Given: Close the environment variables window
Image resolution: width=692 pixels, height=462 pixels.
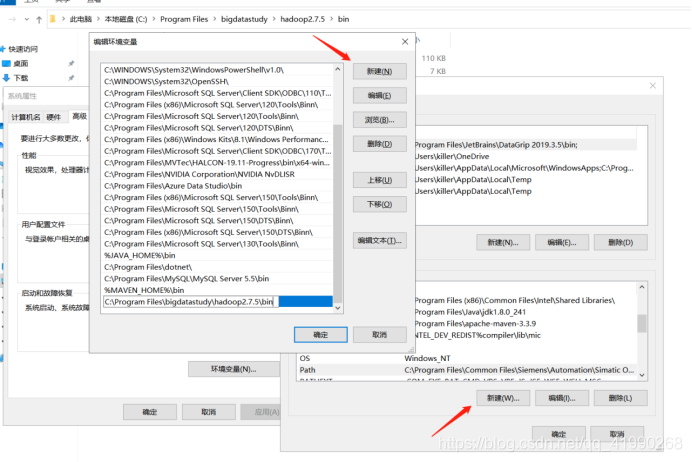Looking at the screenshot, I should [653, 86].
